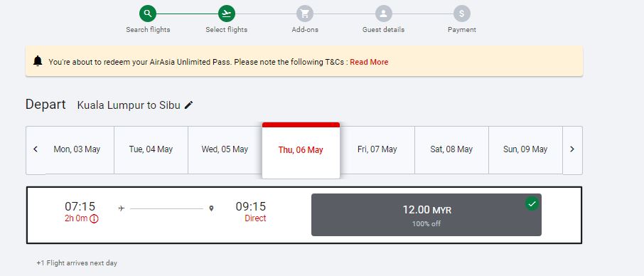Select the Fri, 07 May date tab

[377, 149]
